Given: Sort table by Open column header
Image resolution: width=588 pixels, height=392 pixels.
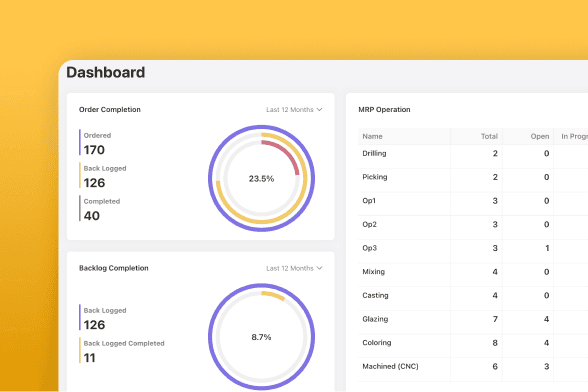Looking at the screenshot, I should click(540, 137).
